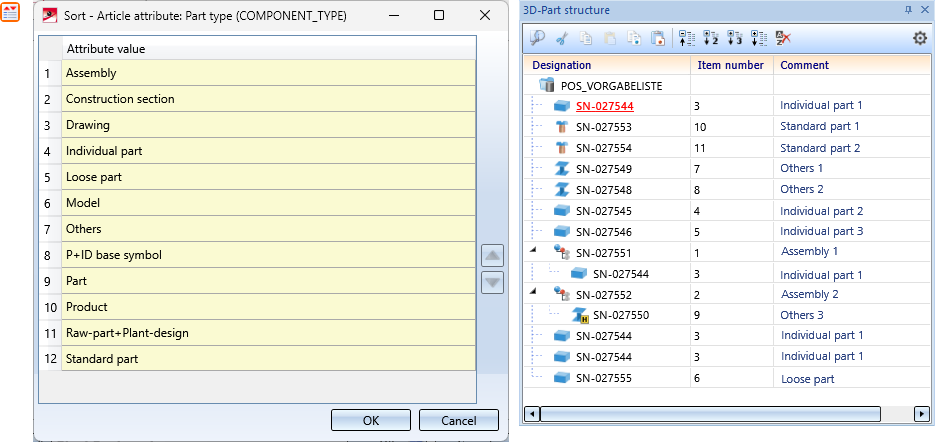
Task: Select the Raw-part+Plant-design row
Action: (x=268, y=333)
